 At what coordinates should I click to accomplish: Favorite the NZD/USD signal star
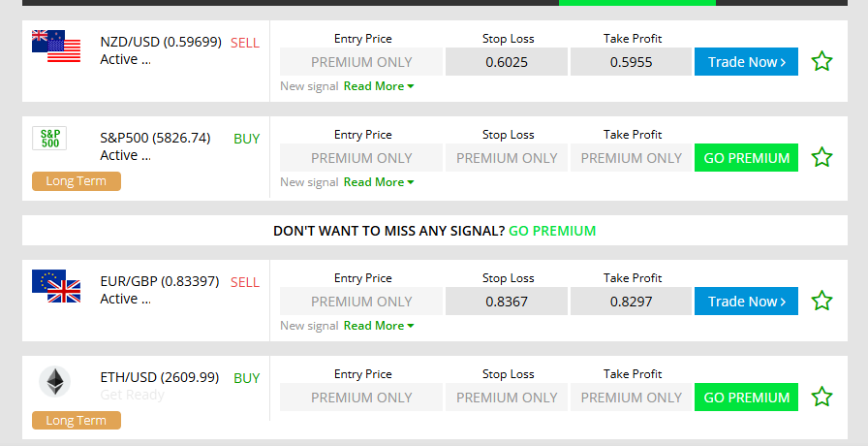click(x=821, y=62)
